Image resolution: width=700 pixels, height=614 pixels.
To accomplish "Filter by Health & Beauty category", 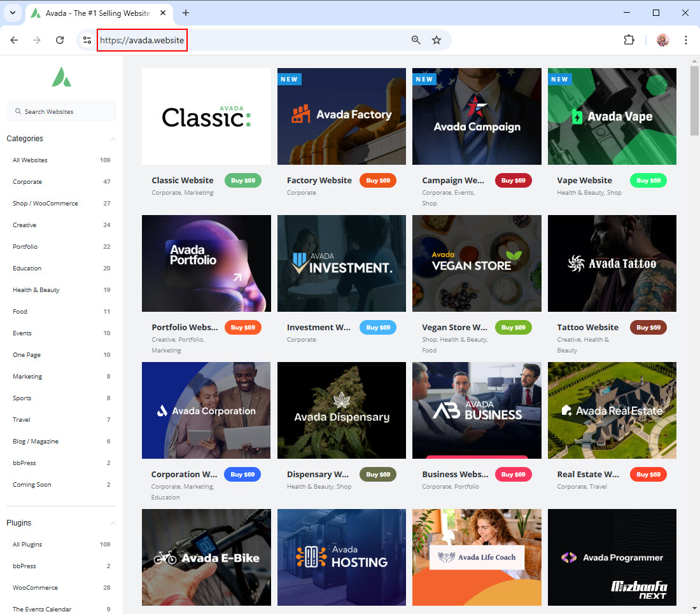I will 62,290.
